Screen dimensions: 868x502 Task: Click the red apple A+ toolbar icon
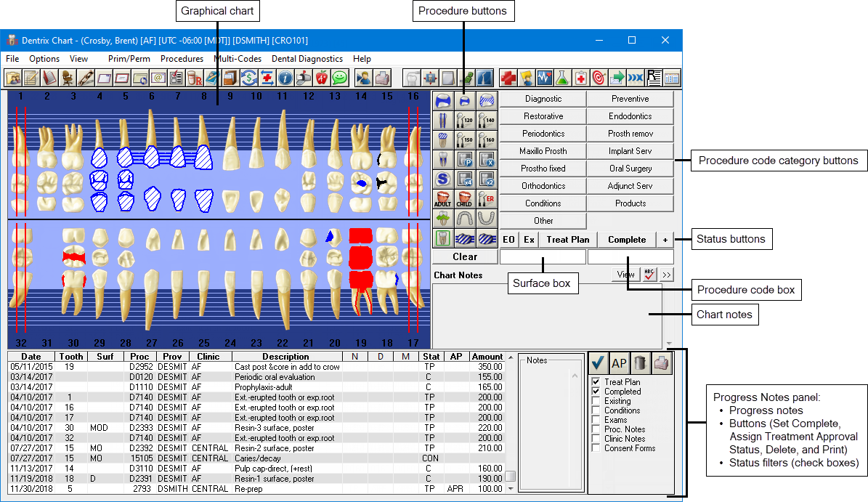(322, 78)
